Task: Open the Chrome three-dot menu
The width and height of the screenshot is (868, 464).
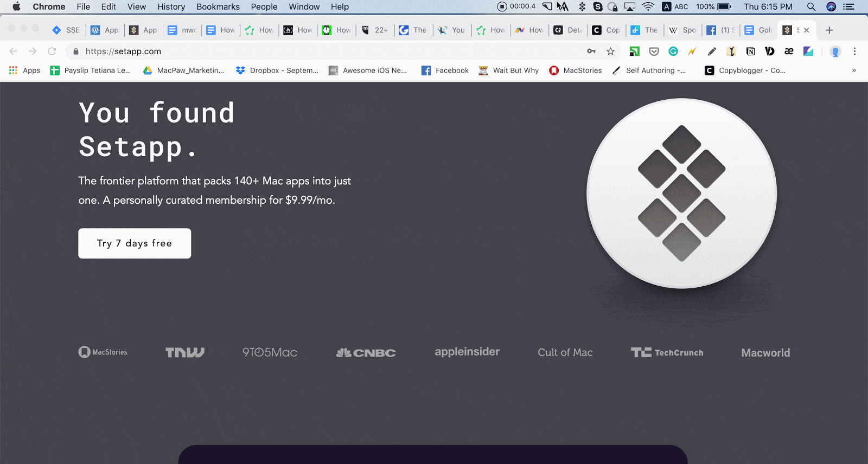Action: [854, 51]
